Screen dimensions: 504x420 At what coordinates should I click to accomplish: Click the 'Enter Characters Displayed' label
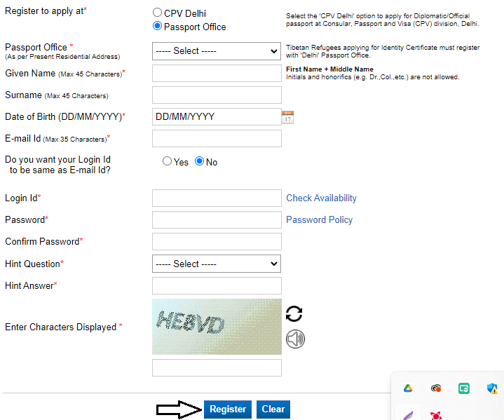point(63,327)
